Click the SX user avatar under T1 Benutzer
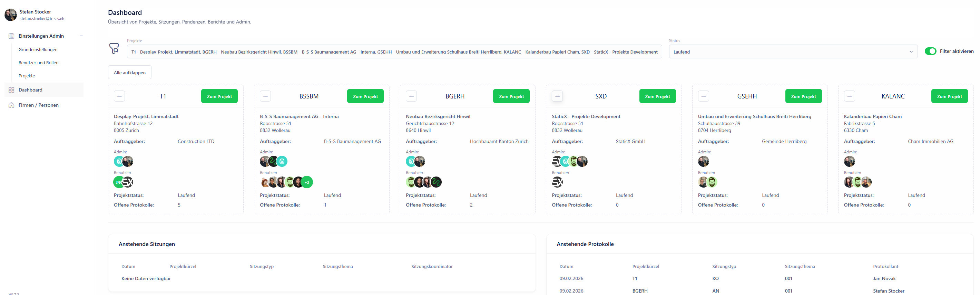 128,182
